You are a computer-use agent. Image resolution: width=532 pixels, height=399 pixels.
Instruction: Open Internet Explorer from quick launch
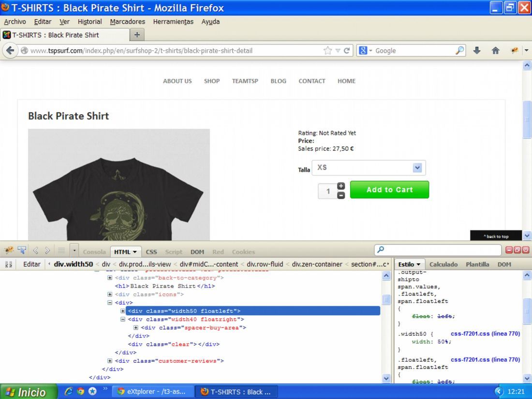pyautogui.click(x=69, y=391)
